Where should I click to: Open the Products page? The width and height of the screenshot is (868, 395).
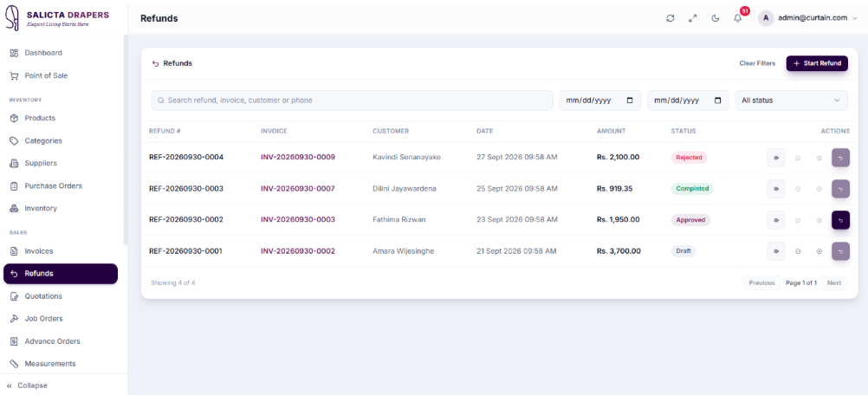[61, 119]
